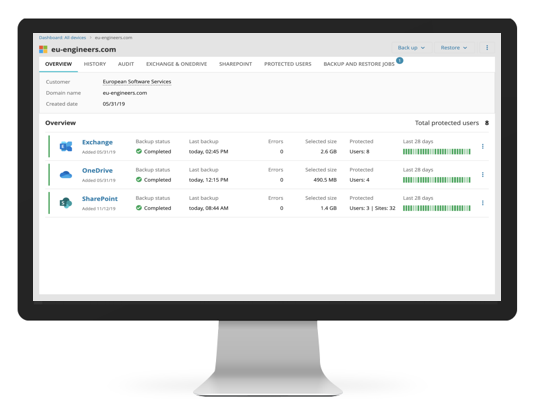Click the OneDrive cloud icon
Image resolution: width=533 pixels, height=410 pixels.
click(x=66, y=175)
